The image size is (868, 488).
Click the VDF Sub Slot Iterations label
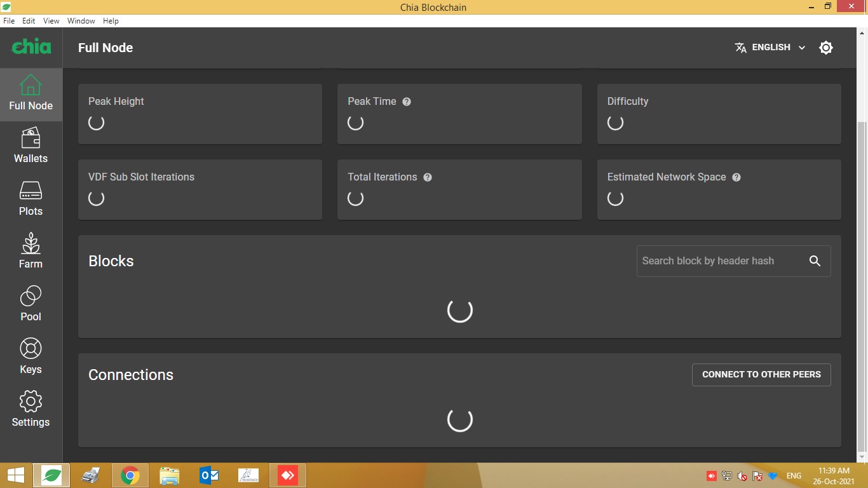coord(141,177)
